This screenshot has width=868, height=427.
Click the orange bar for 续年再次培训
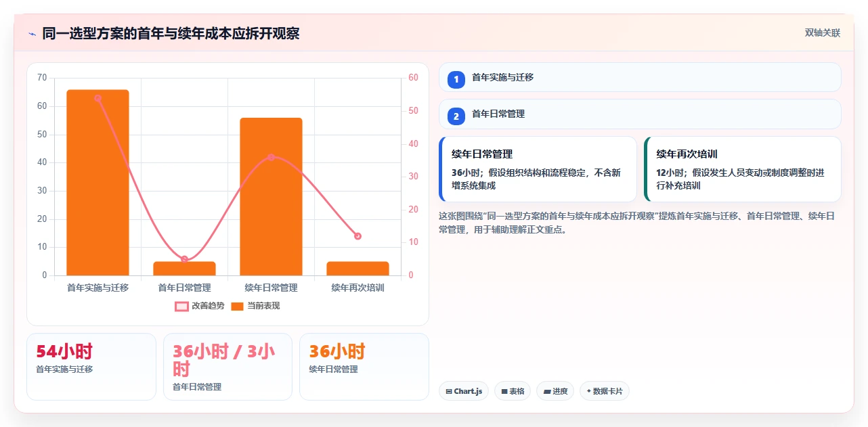click(x=357, y=269)
